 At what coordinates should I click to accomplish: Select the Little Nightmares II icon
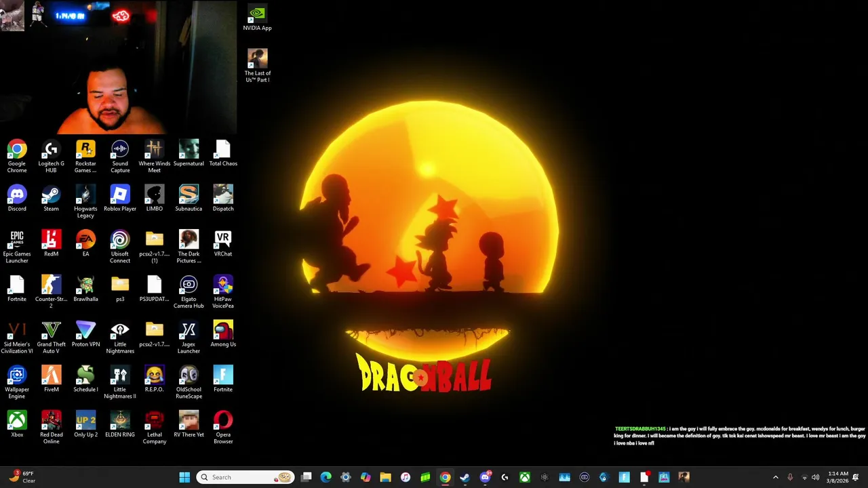click(x=120, y=382)
